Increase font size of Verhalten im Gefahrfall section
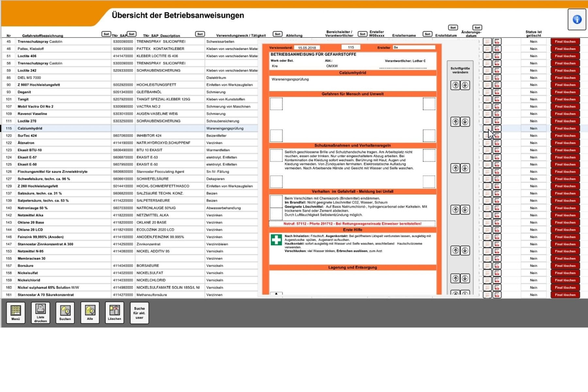The width and height of the screenshot is (588, 392). [x=455, y=210]
